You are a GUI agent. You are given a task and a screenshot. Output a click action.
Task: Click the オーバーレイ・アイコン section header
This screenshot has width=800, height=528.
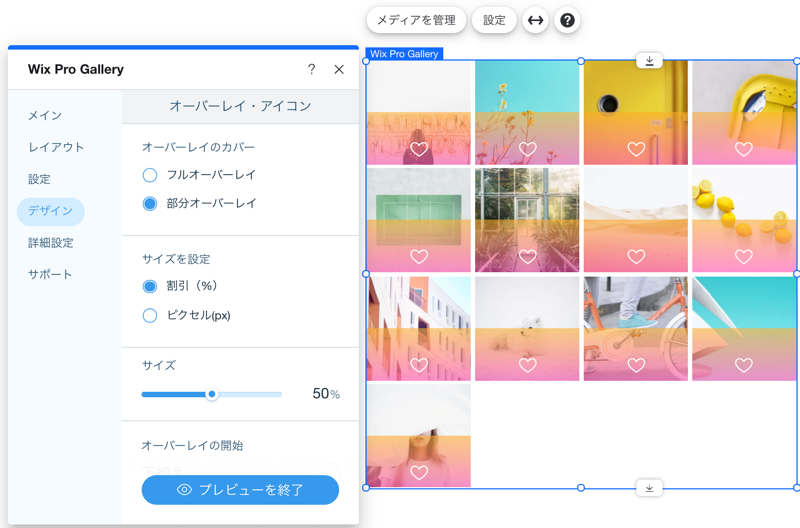click(x=240, y=106)
